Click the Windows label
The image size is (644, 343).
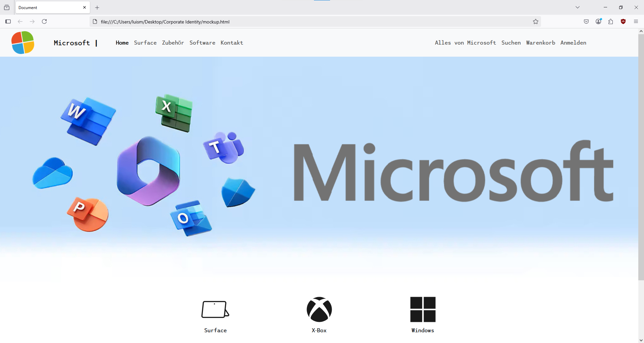tap(423, 330)
